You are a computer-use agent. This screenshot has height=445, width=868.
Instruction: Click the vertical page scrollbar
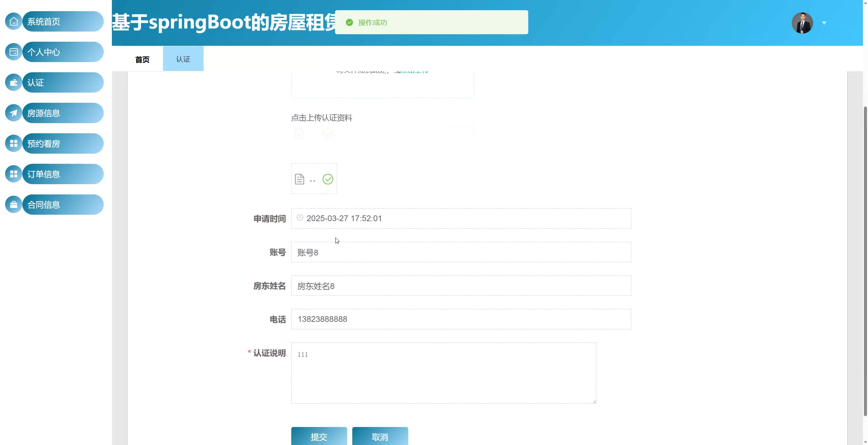coord(865,261)
